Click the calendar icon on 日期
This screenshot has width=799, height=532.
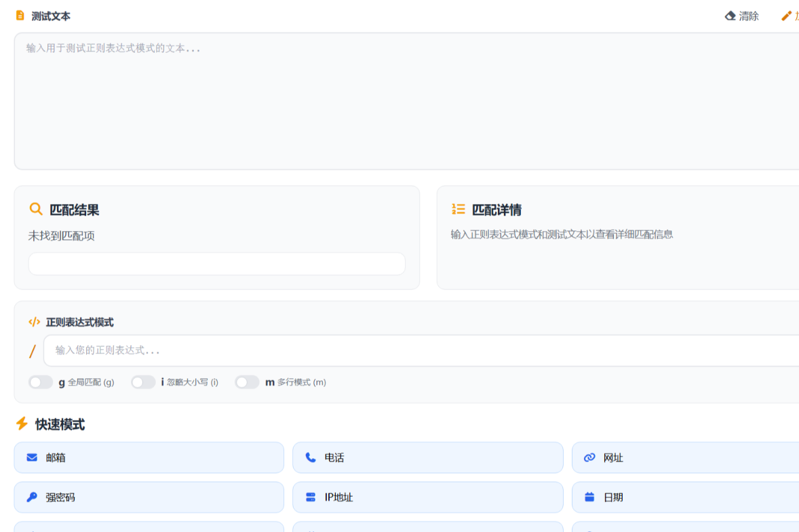(x=589, y=497)
